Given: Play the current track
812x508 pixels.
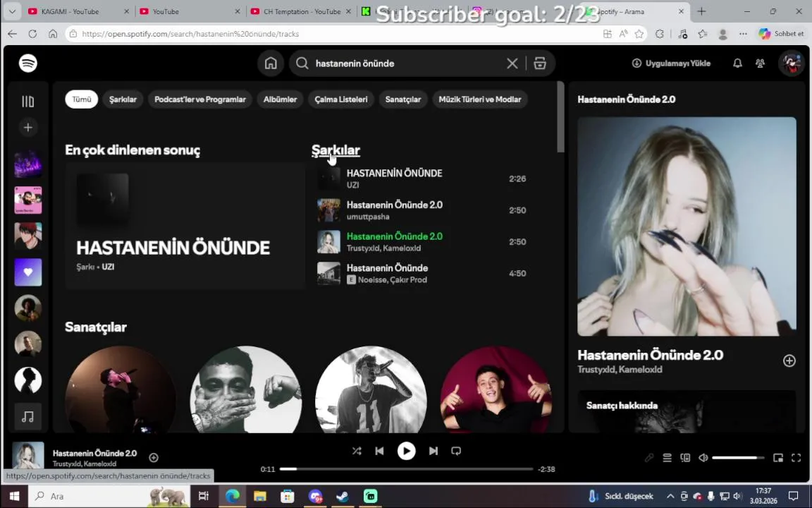Looking at the screenshot, I should (406, 451).
